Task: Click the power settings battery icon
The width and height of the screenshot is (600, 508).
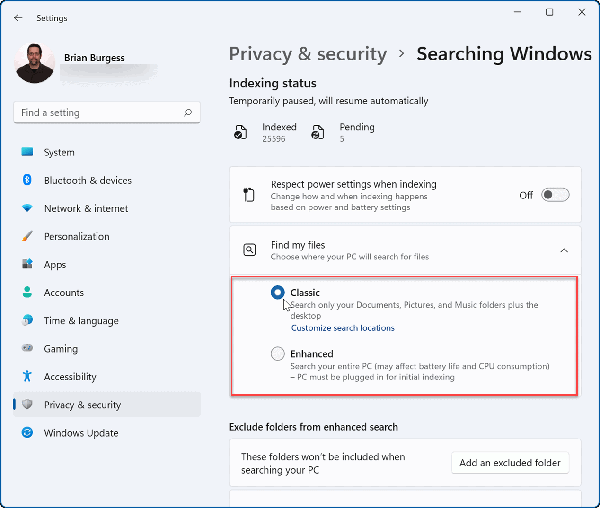Action: [x=249, y=195]
